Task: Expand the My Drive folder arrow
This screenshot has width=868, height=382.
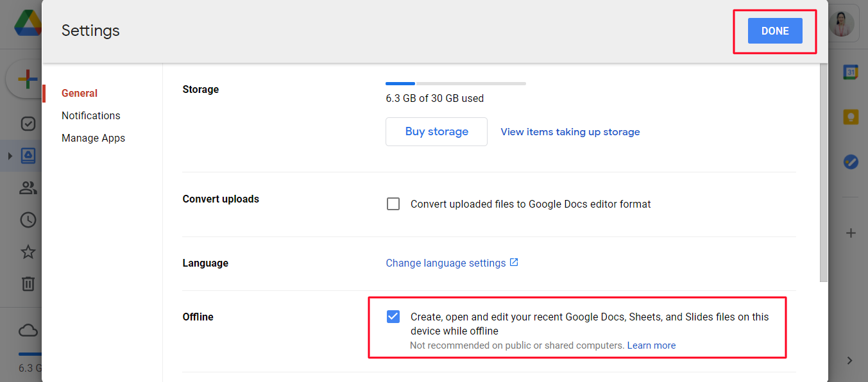Action: click(10, 156)
